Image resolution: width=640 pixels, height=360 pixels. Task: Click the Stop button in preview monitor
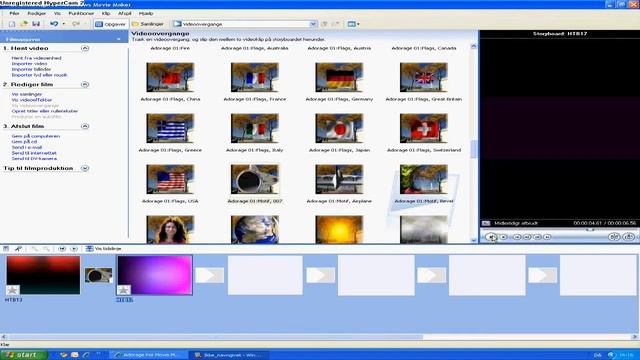coord(504,237)
